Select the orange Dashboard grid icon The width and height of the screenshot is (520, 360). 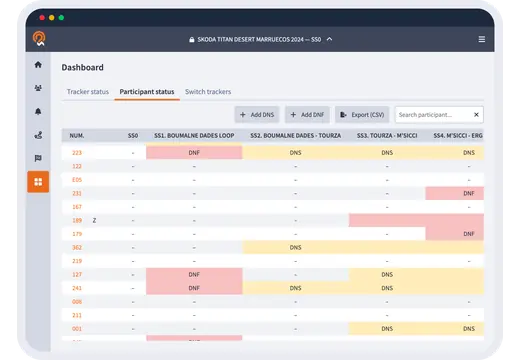pyautogui.click(x=38, y=182)
